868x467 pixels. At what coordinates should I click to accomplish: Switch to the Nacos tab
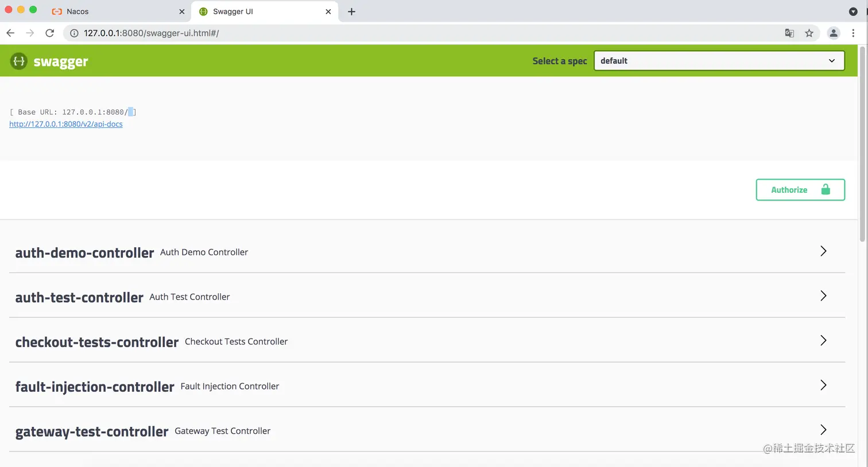(118, 11)
